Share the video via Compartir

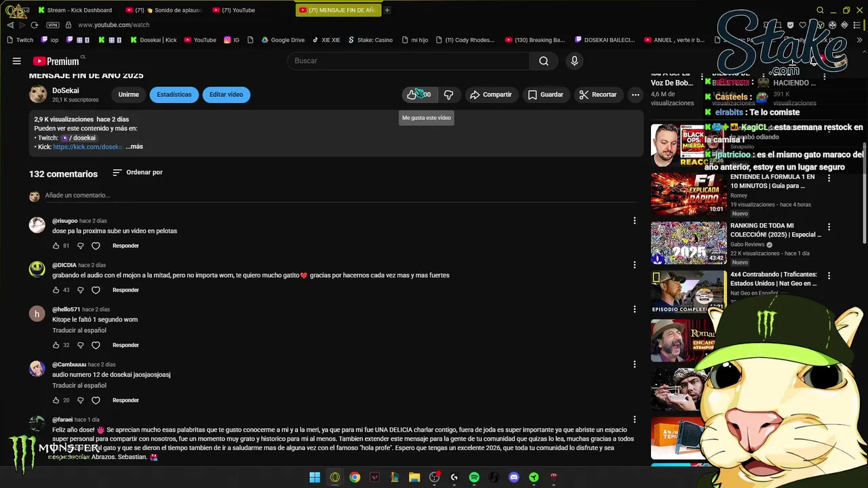coord(491,95)
